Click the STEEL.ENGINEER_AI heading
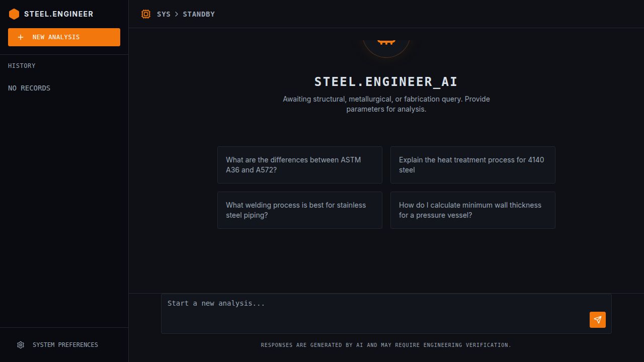Image resolution: width=644 pixels, height=362 pixels. pyautogui.click(x=386, y=81)
